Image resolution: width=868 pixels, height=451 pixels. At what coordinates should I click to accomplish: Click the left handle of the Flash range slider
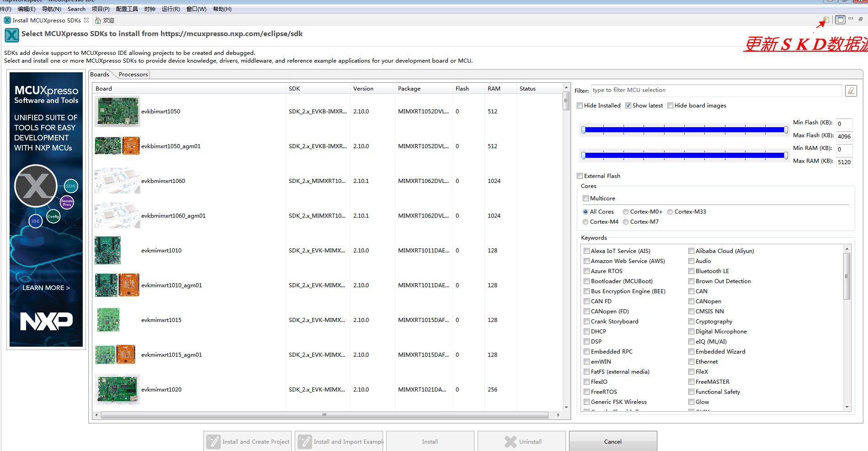tap(583, 130)
